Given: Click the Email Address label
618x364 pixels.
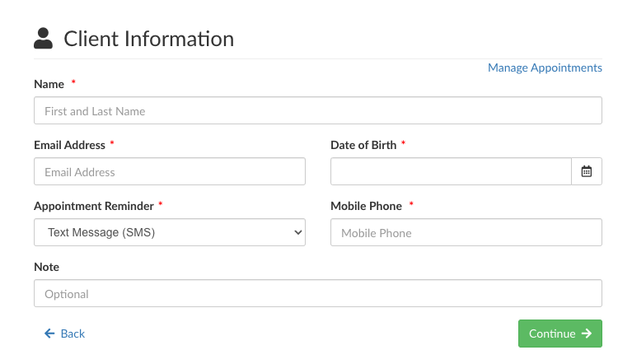Looking at the screenshot, I should [69, 145].
